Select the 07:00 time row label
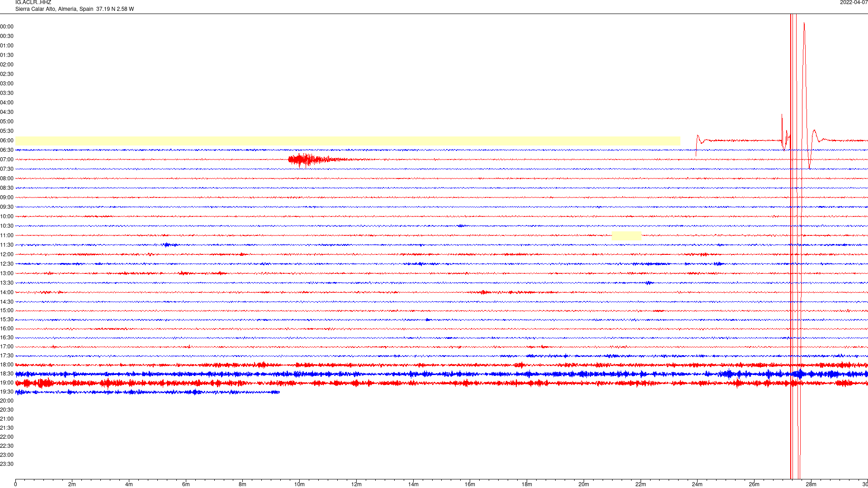 click(7, 160)
